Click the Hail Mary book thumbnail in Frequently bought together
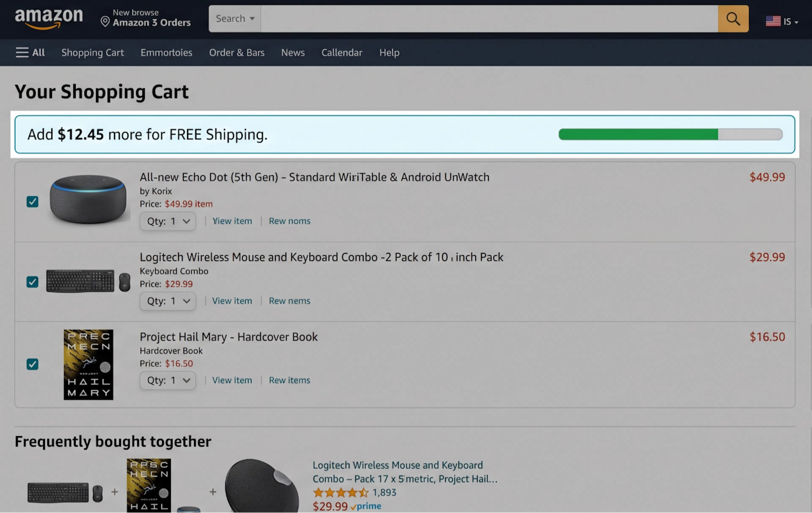Viewport: 812px width, 513px height. [x=149, y=486]
